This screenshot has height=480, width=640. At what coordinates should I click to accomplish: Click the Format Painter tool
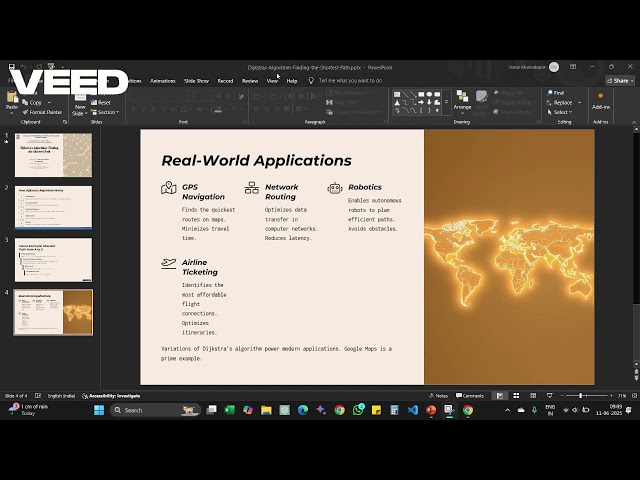click(43, 112)
